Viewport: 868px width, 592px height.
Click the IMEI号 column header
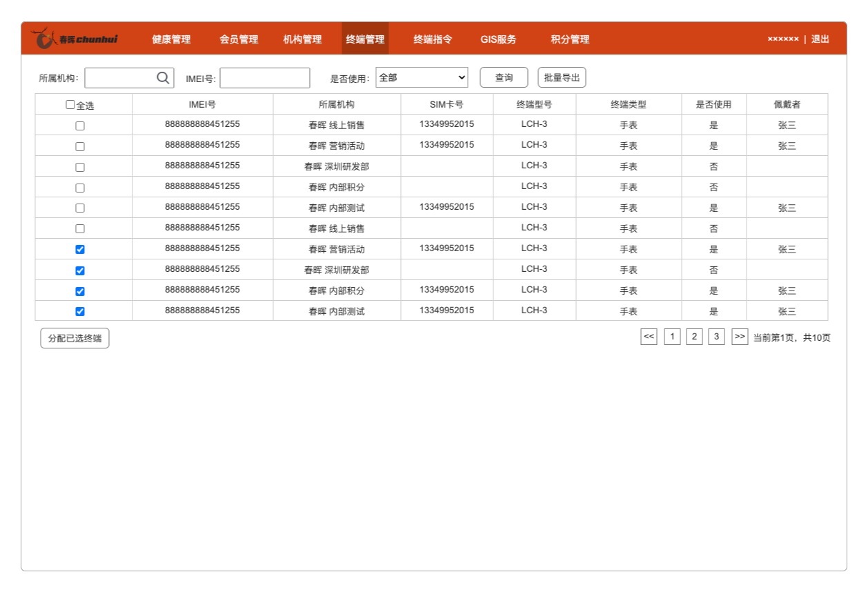[202, 105]
